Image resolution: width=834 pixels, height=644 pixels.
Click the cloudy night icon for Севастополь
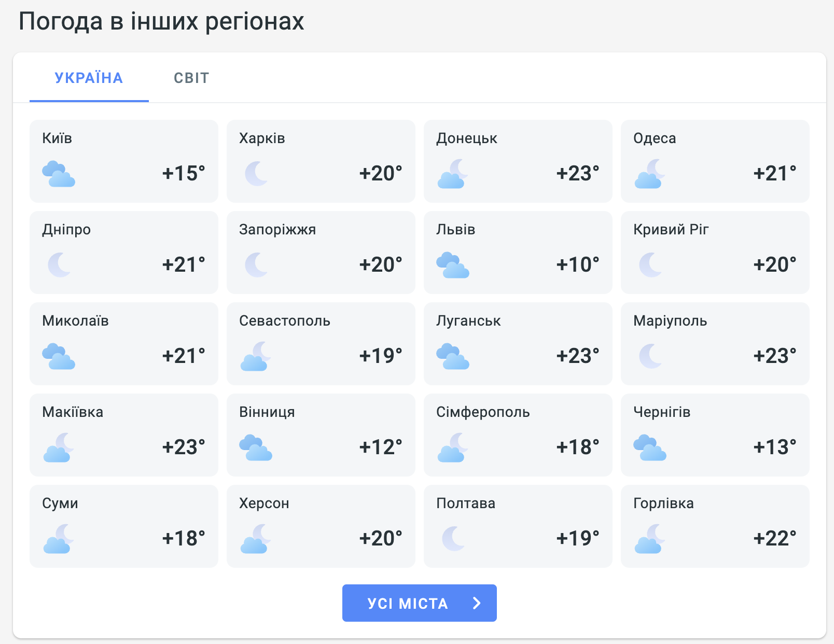pyautogui.click(x=256, y=356)
